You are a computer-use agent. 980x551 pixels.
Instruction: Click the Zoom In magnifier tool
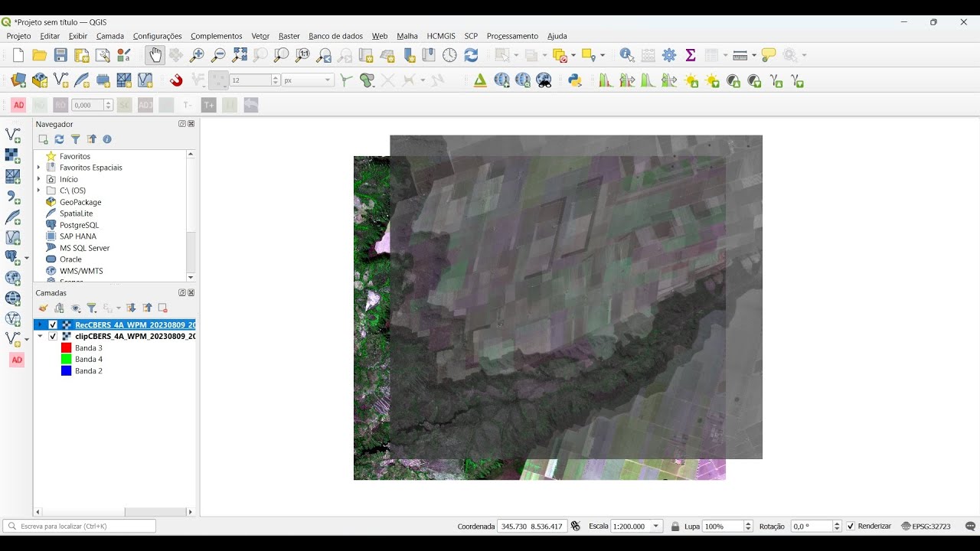(x=197, y=55)
